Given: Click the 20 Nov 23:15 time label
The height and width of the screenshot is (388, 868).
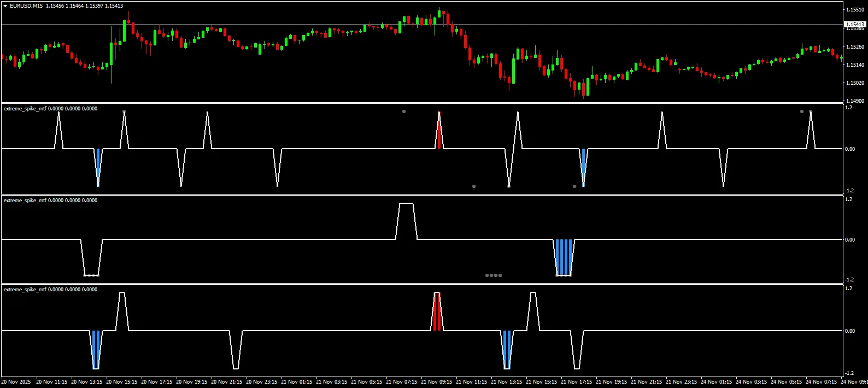Looking at the screenshot, I should [261, 382].
